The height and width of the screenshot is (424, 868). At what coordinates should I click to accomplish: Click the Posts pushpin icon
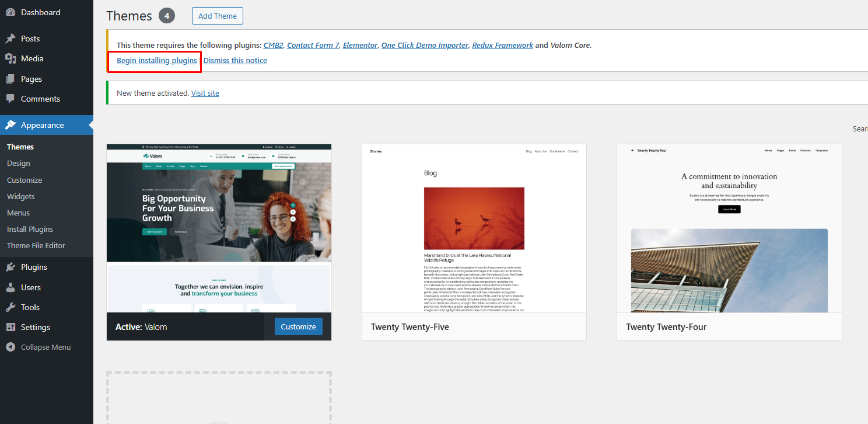click(x=10, y=39)
